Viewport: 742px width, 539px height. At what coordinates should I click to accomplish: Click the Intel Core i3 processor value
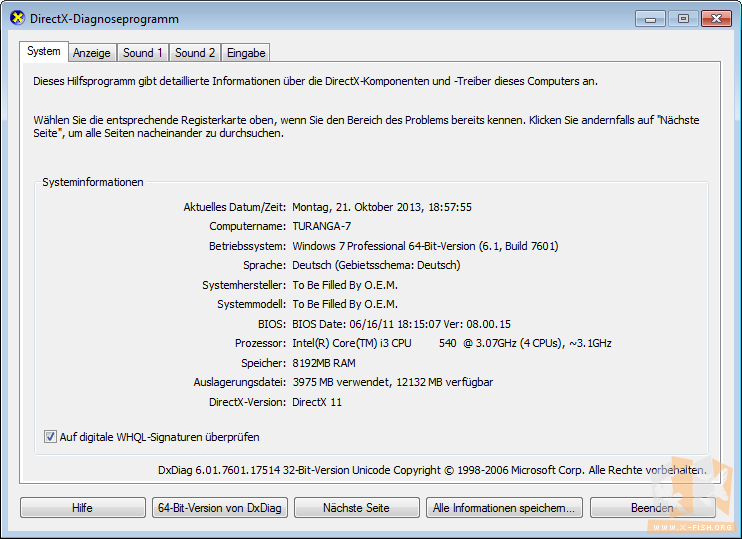(451, 343)
